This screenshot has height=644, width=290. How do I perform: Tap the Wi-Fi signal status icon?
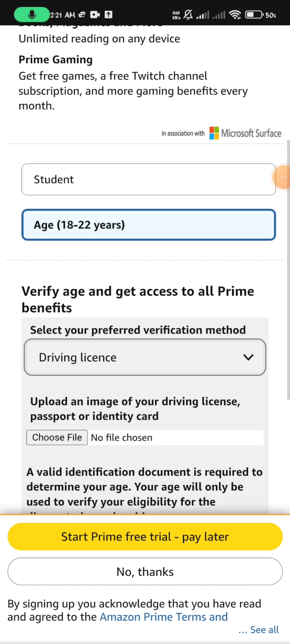point(235,14)
